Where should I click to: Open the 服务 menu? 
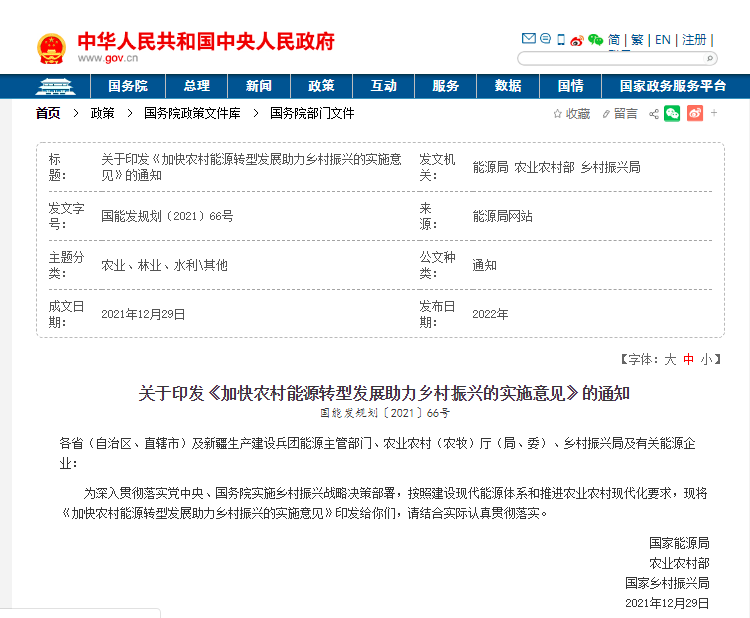point(445,86)
